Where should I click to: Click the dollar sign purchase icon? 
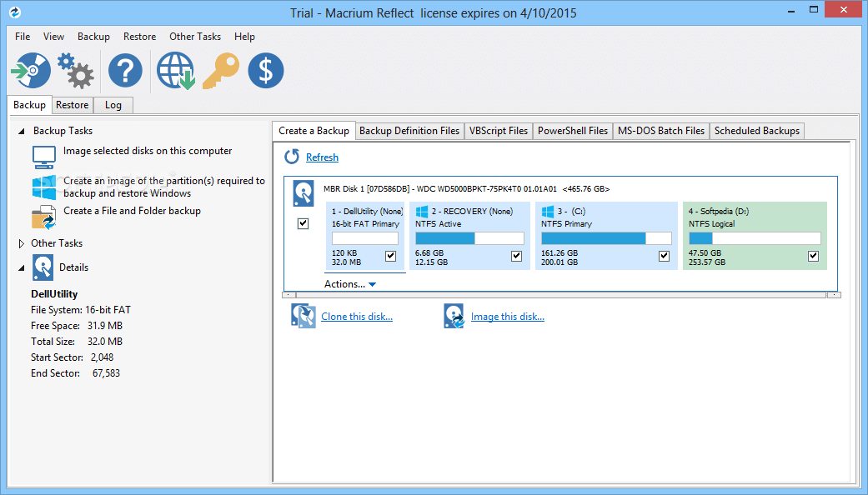coord(266,71)
